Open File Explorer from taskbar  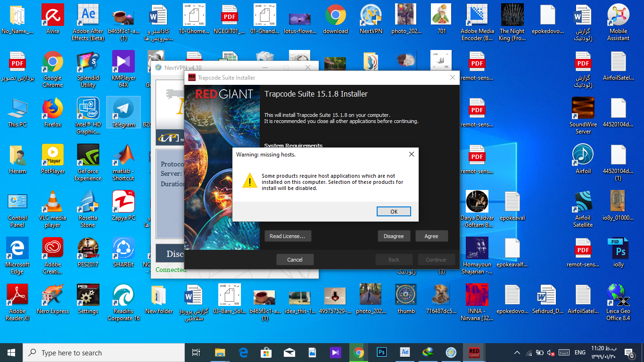[220, 353]
